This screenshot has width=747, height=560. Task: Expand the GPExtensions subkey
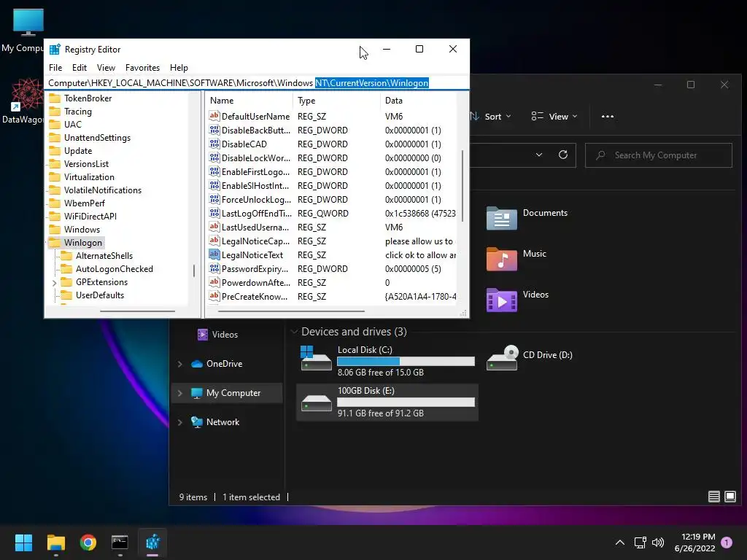pos(54,283)
